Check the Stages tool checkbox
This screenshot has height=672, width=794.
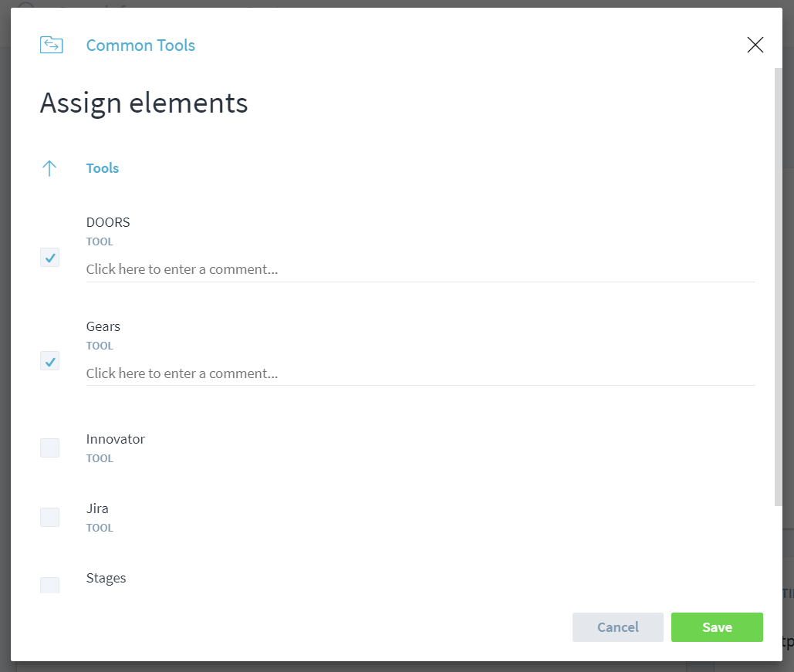[x=49, y=585]
